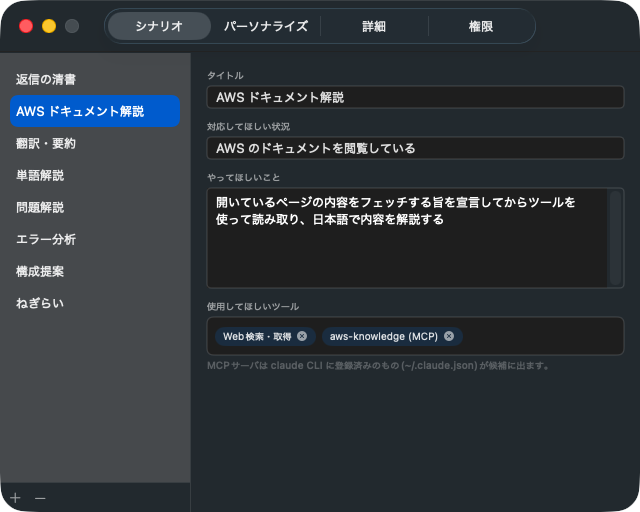Screen dimensions: 640x512
Task: Open the 詳細 tab
Action: tap(374, 26)
